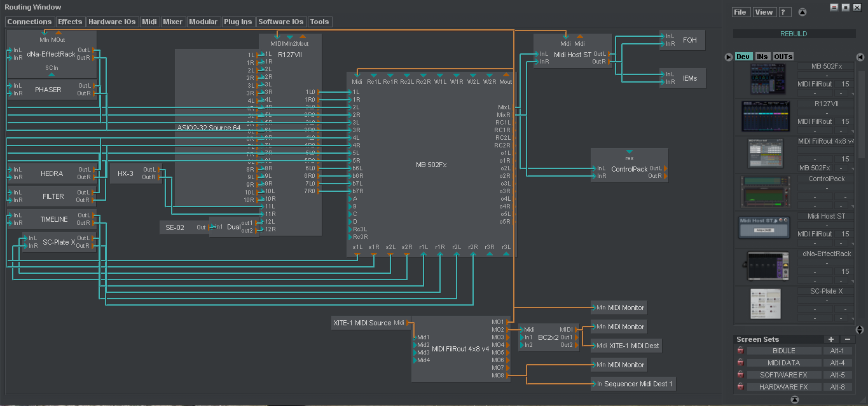This screenshot has width=868, height=406.
Task: Switch to the OUTs tab
Action: (x=783, y=56)
